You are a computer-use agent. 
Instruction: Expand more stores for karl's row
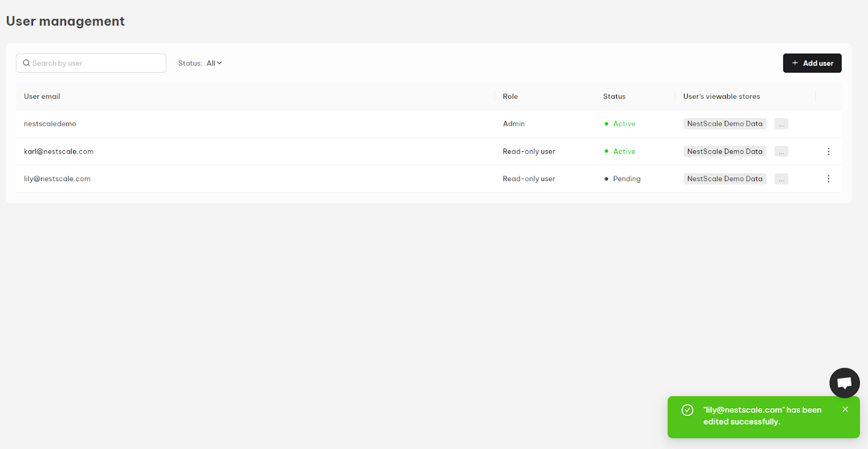[781, 151]
